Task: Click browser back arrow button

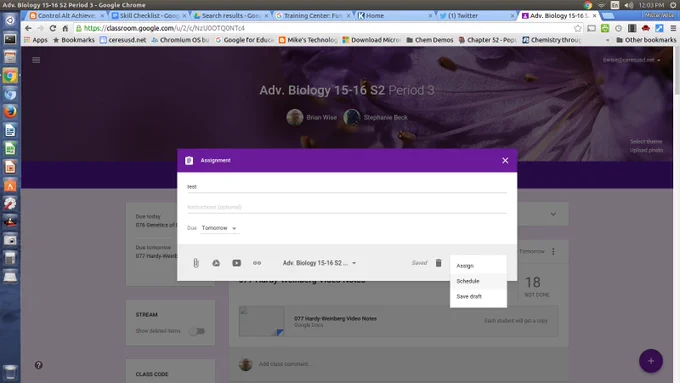Action: [28, 28]
